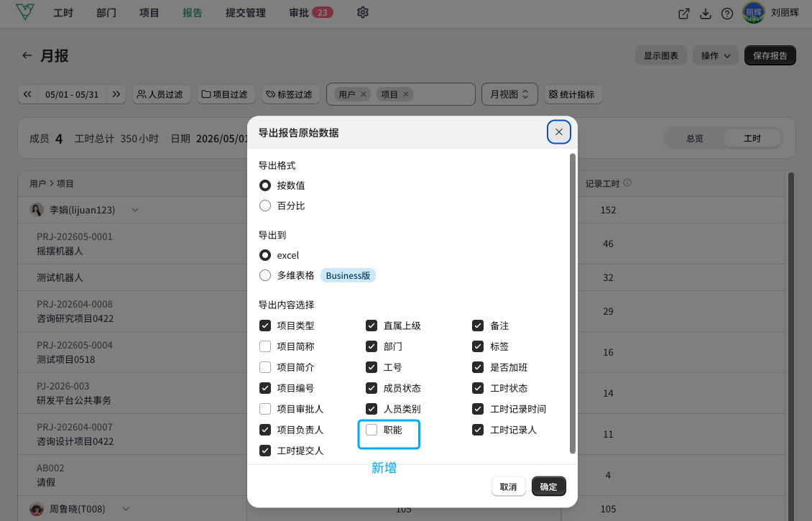Select excel as export target
This screenshot has height=521, width=812.
265,255
